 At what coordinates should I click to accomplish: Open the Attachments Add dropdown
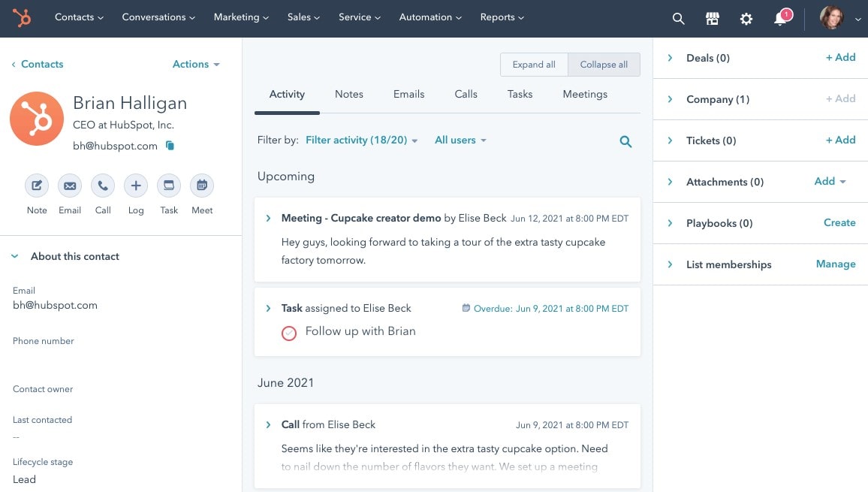(830, 181)
